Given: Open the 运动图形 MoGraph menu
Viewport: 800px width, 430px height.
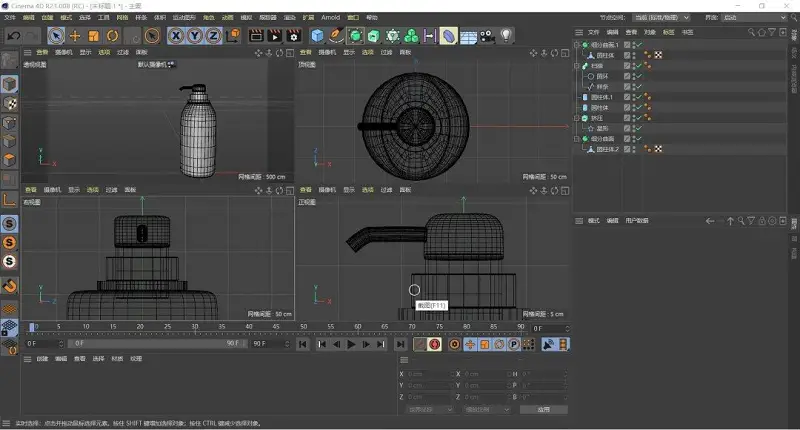Looking at the screenshot, I should [184, 17].
